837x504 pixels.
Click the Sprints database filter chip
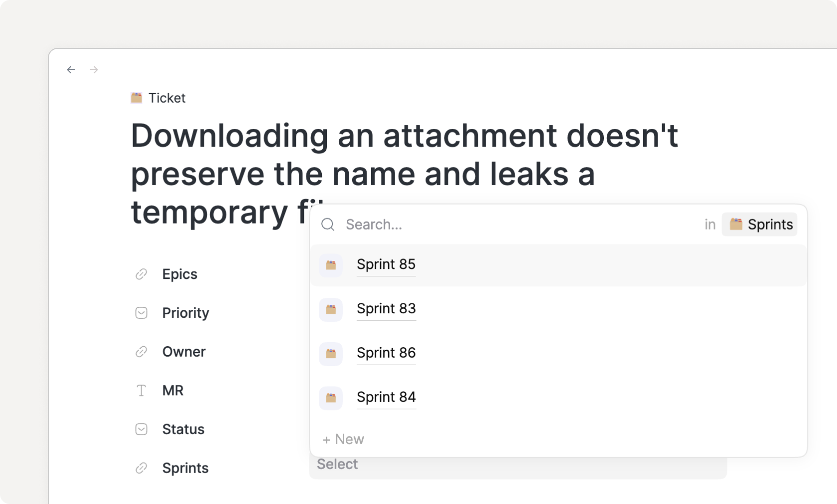(x=760, y=225)
